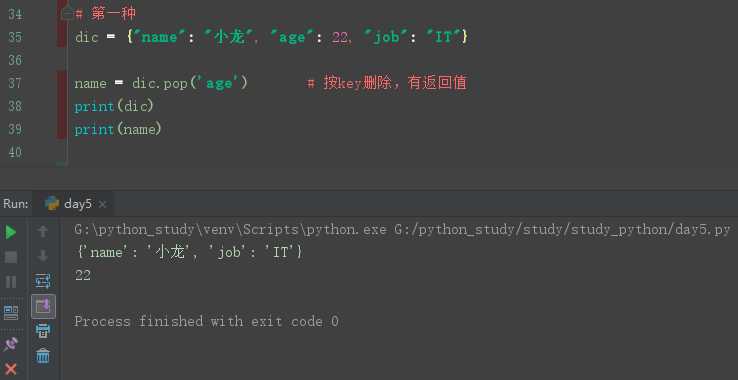Screen dimensions: 738x380
Task: Click the stop process square icon
Action: 11,257
